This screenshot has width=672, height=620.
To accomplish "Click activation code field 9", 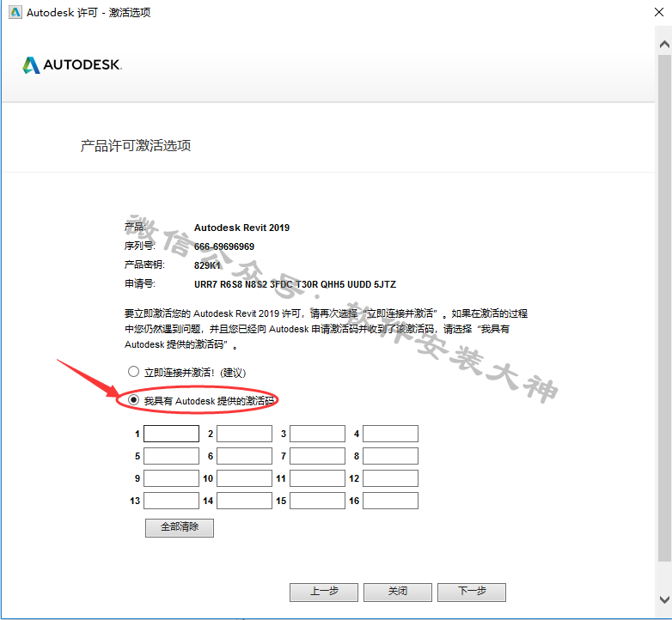I will [171, 478].
